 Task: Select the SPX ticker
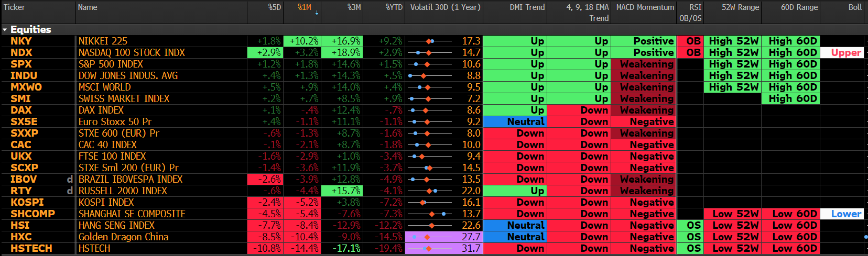tap(21, 64)
